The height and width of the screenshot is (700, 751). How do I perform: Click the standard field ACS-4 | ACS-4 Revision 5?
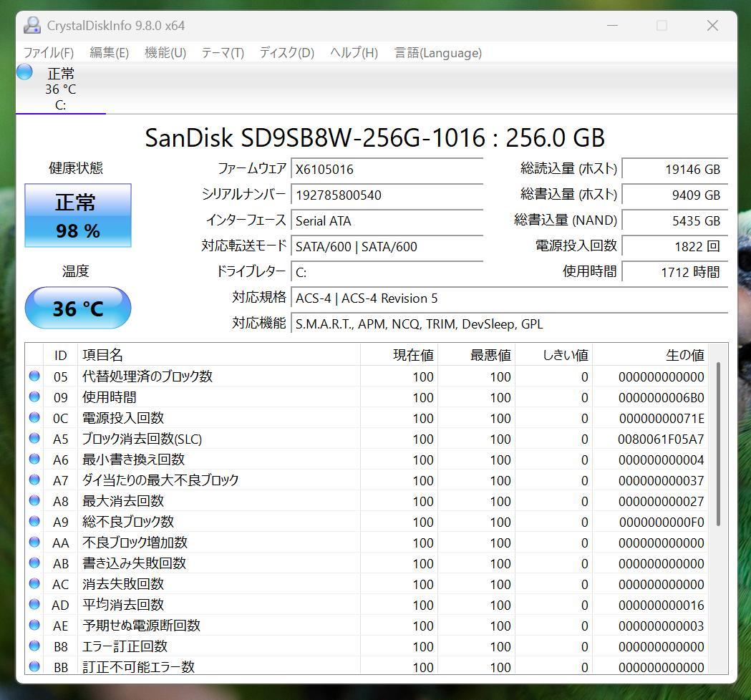(510, 298)
